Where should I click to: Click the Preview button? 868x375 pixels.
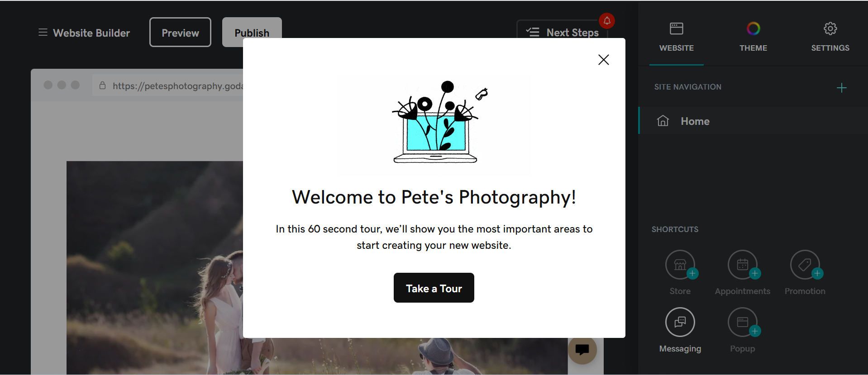pos(180,33)
